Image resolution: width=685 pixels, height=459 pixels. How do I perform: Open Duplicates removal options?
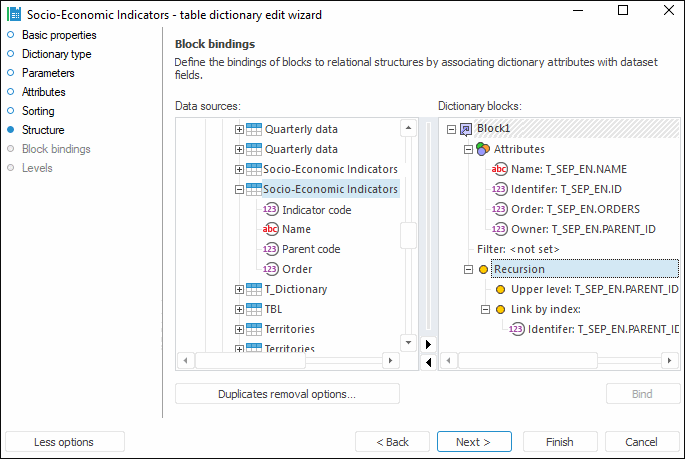(x=287, y=394)
